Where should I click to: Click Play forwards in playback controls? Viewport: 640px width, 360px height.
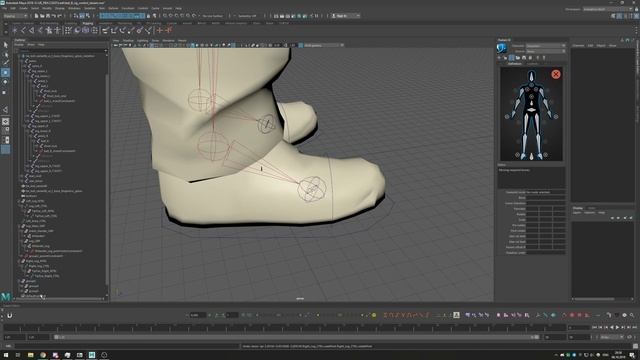(617, 327)
